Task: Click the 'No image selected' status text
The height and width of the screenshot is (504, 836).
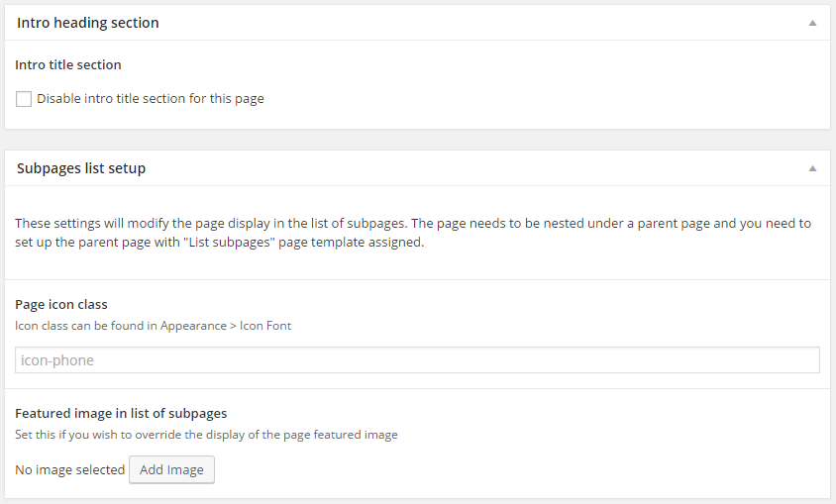Action: (x=70, y=469)
